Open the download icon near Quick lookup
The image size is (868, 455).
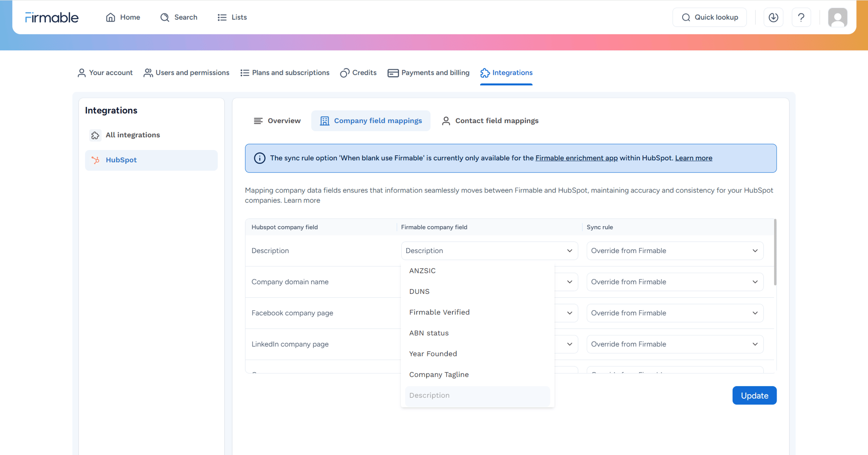[x=773, y=17]
